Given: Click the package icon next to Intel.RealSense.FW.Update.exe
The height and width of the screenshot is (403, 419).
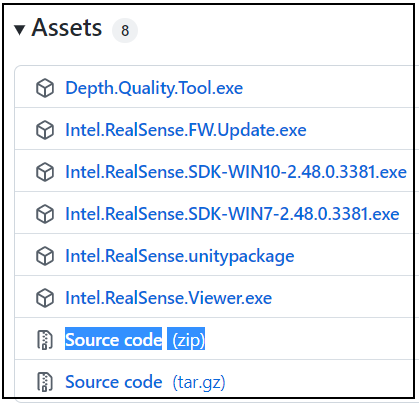Looking at the screenshot, I should [45, 130].
